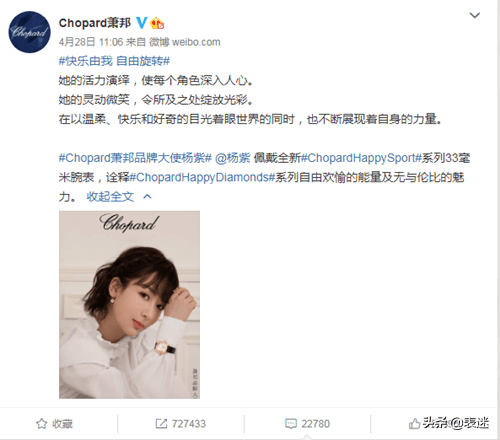Collapse full text with 收起全文
Screen dimensions: 500x440
point(110,197)
